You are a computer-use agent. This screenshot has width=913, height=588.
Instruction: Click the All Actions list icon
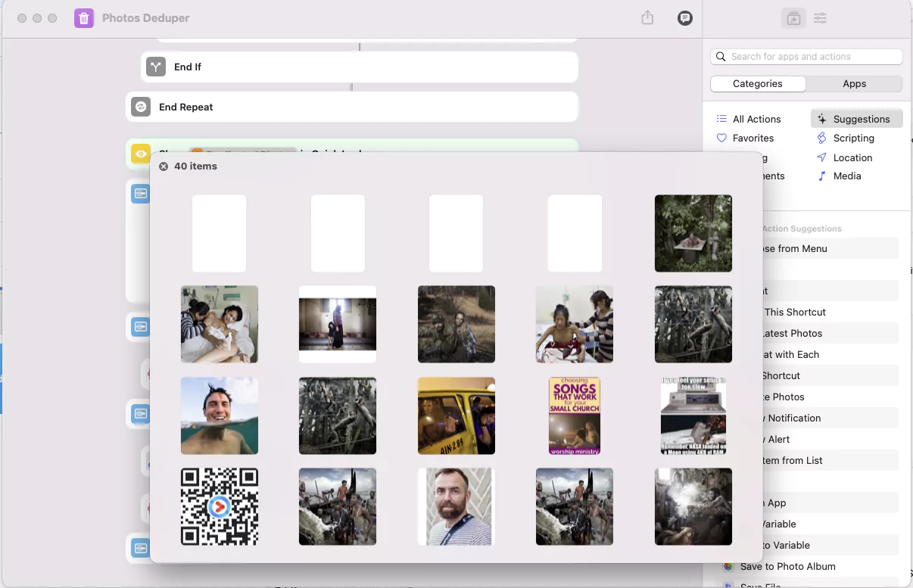pyautogui.click(x=721, y=119)
